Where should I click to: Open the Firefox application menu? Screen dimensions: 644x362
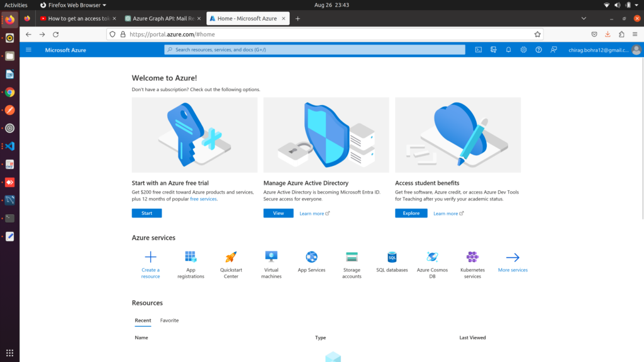click(x=635, y=35)
